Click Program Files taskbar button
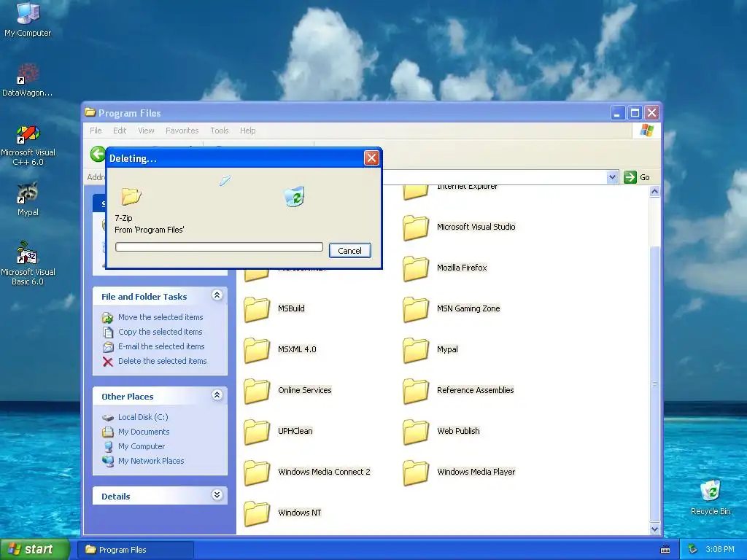This screenshot has height=560, width=747. (136, 550)
